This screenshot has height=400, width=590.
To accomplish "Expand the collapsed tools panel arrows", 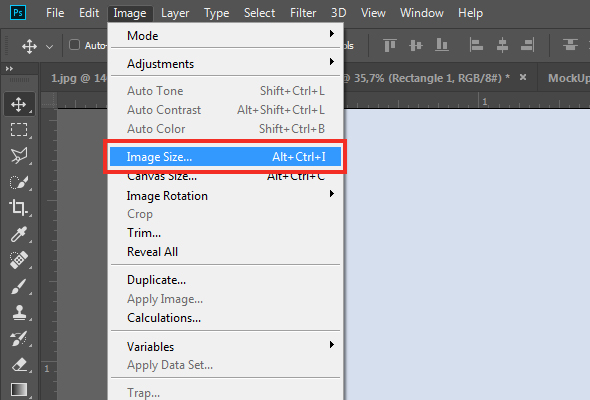I will pos(9,68).
